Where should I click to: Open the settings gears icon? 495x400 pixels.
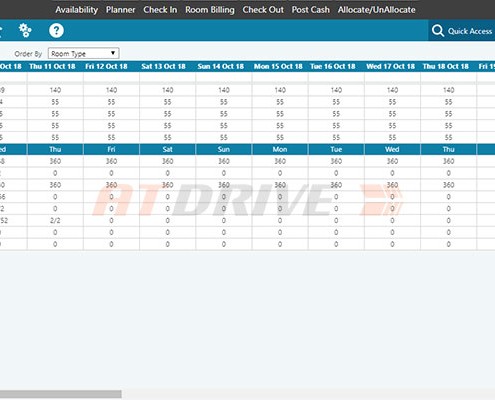tap(25, 30)
